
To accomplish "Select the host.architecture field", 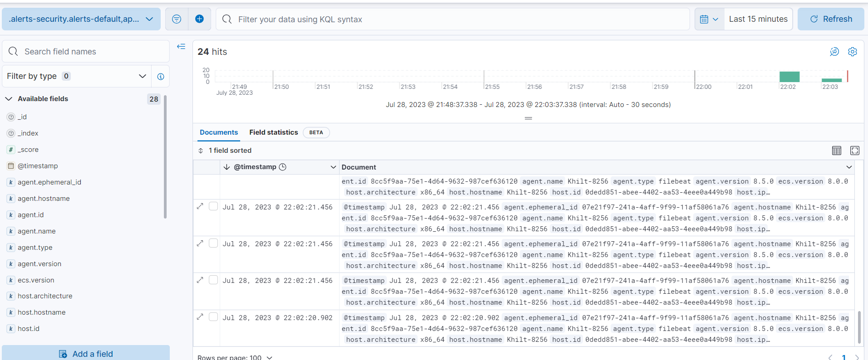I will (45, 296).
